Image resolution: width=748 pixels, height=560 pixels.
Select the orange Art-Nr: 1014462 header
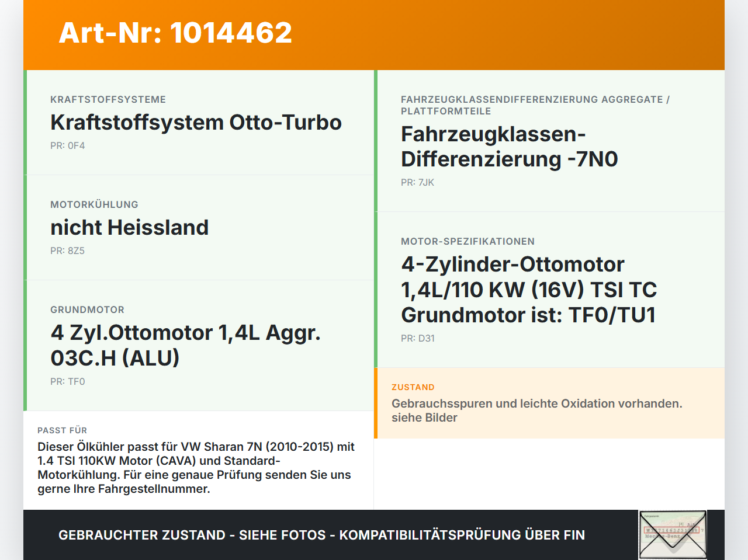[175, 33]
